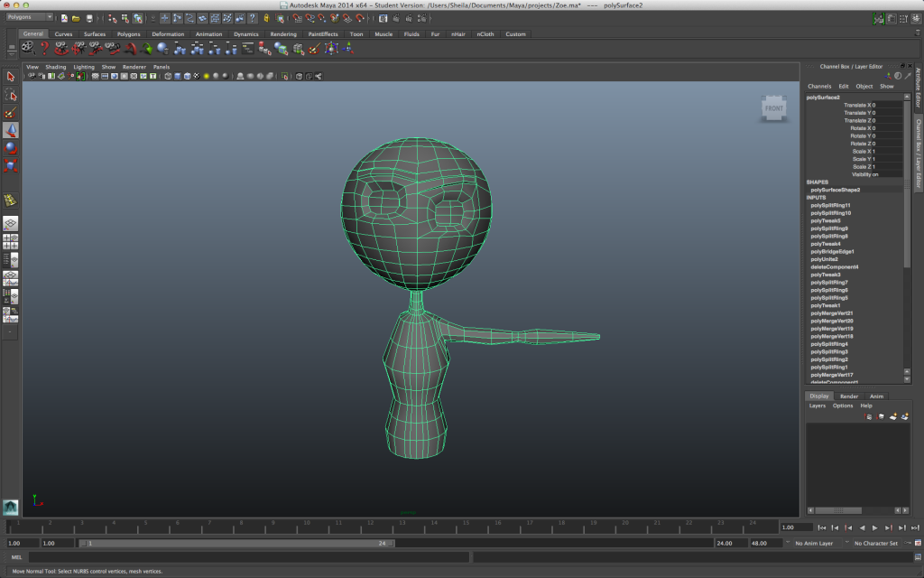Screen dimensions: 924x578
Task: Select polyBridgeEdge1 in the INPUTS list
Action: [x=832, y=251]
